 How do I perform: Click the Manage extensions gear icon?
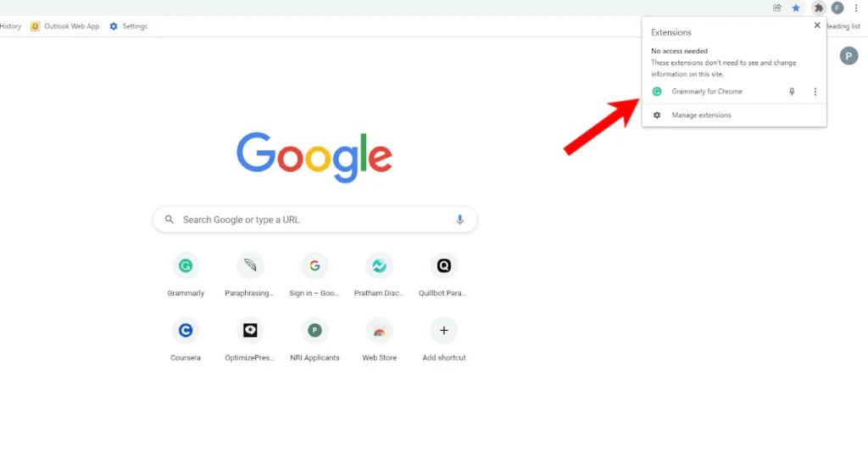(x=657, y=115)
